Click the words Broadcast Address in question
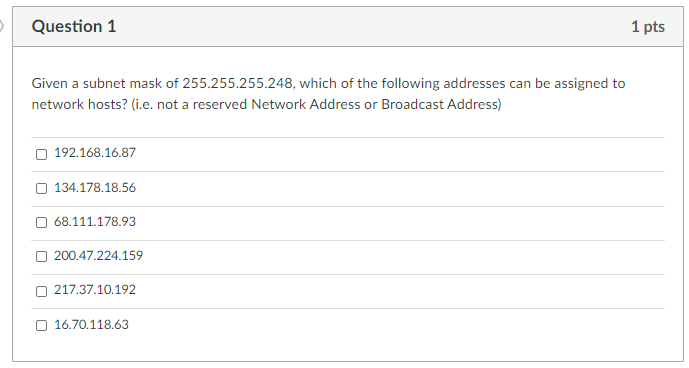 pyautogui.click(x=440, y=104)
